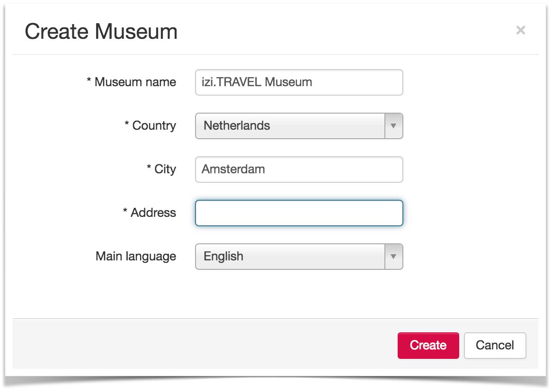Click the red Create button
The height and width of the screenshot is (392, 552).
(x=428, y=345)
